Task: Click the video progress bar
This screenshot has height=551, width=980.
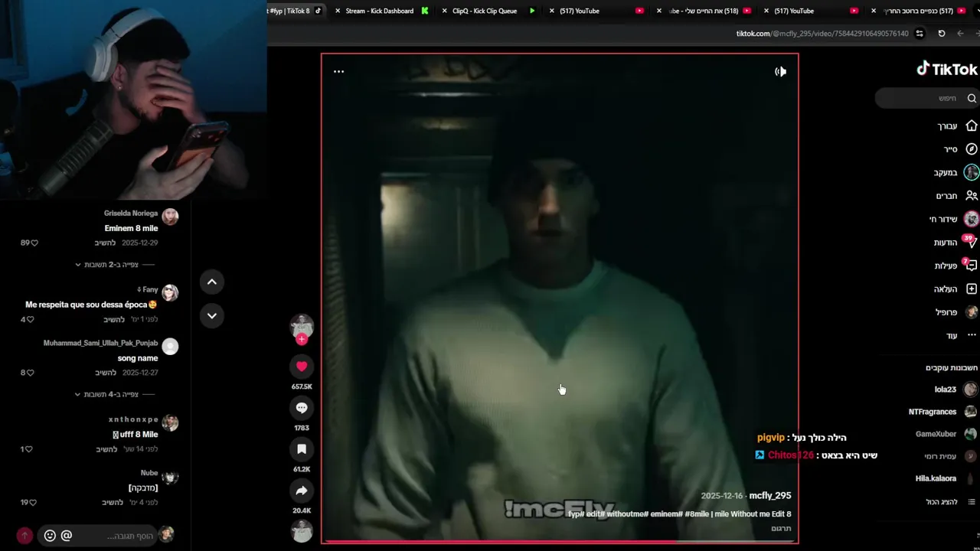Action: tap(560, 542)
